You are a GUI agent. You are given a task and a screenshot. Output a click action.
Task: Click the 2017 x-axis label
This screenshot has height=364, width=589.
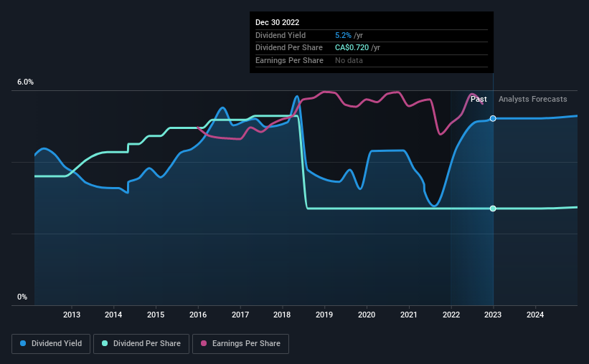click(x=240, y=315)
